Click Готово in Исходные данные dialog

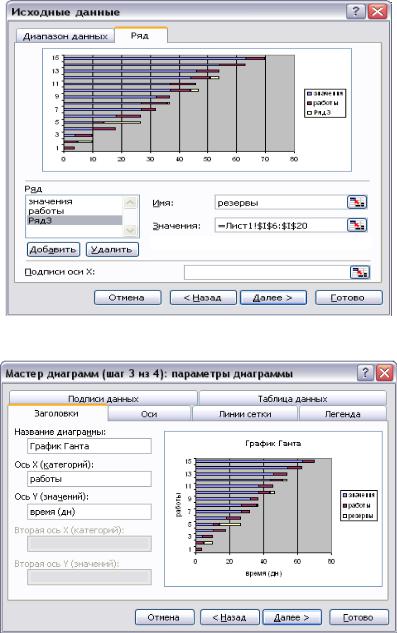coord(349,298)
